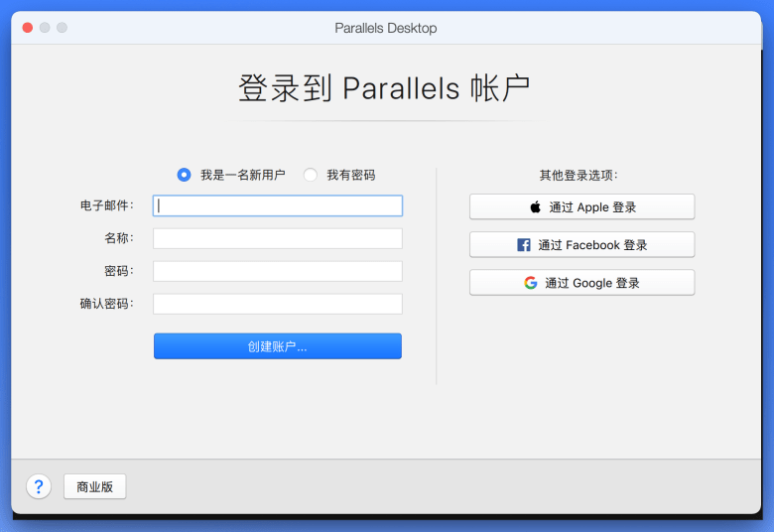Focus the 确认密码 field
The image size is (774, 532).
coord(278,304)
